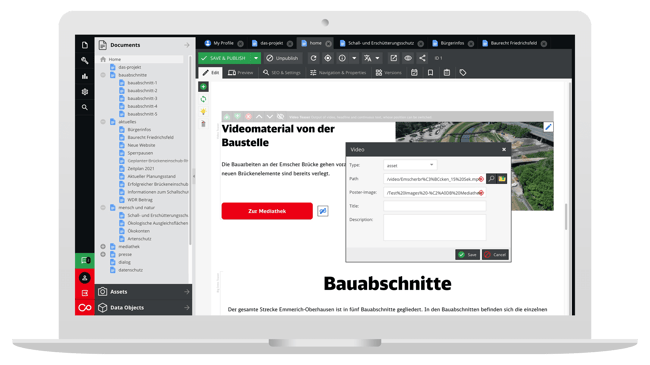Open the Versions tab
Image resolution: width=650 pixels, height=365 pixels.
tap(388, 73)
